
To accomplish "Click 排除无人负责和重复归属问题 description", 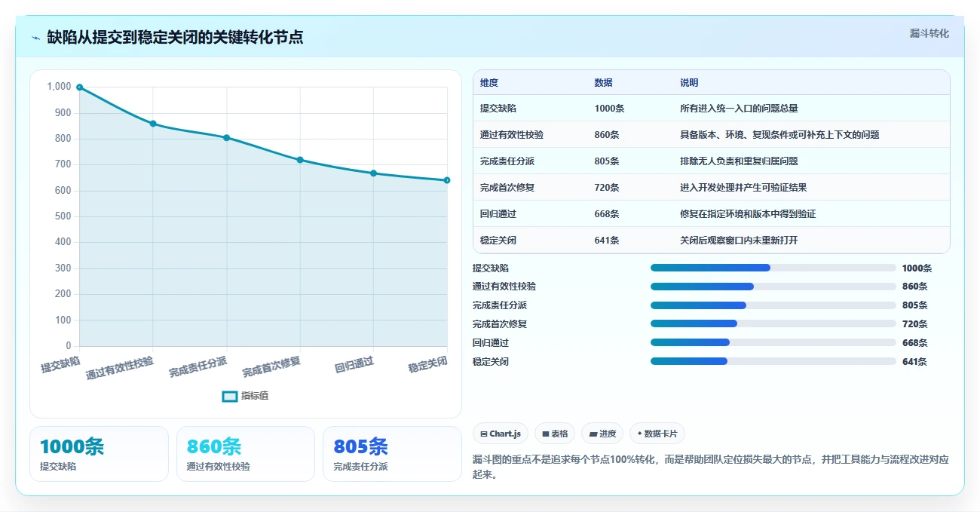I will 739,161.
